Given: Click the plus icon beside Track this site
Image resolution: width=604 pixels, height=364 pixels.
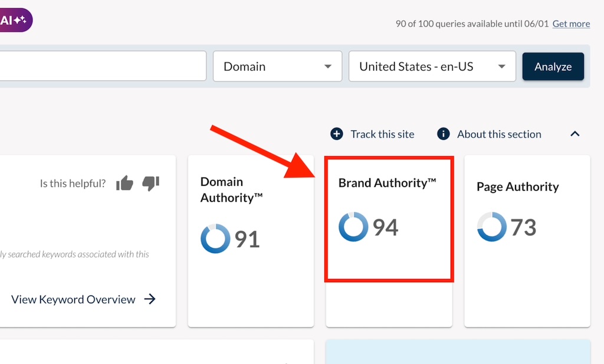Looking at the screenshot, I should click(x=337, y=134).
